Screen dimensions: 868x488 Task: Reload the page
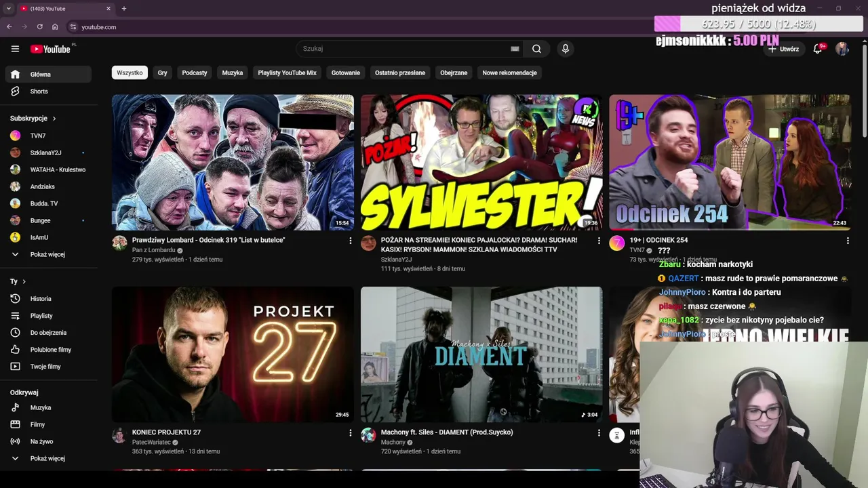(x=40, y=27)
